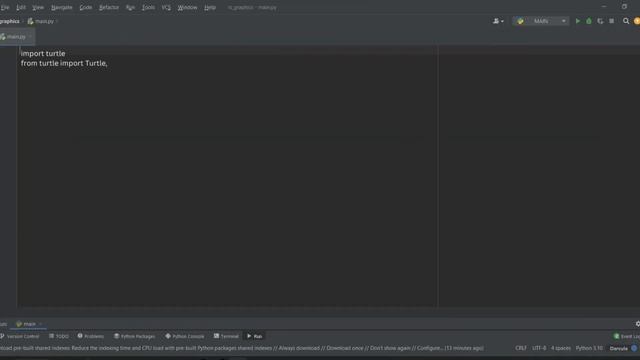Click the orange update notification icon
The height and width of the screenshot is (360, 640).
(637, 21)
